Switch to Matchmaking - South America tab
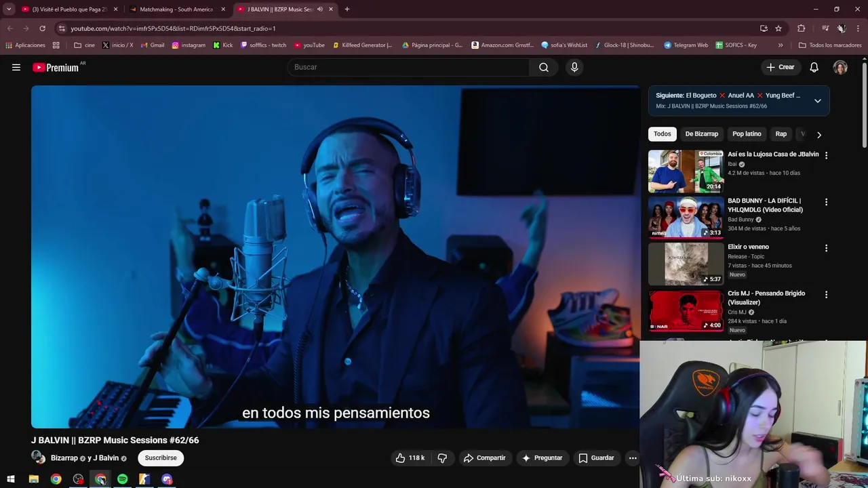This screenshot has width=868, height=488. pos(176,9)
